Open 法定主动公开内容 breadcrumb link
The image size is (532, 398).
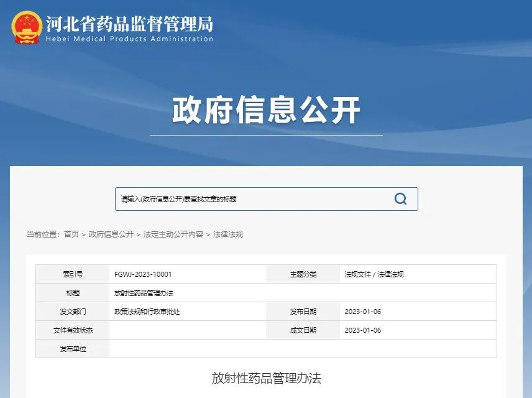coord(173,234)
